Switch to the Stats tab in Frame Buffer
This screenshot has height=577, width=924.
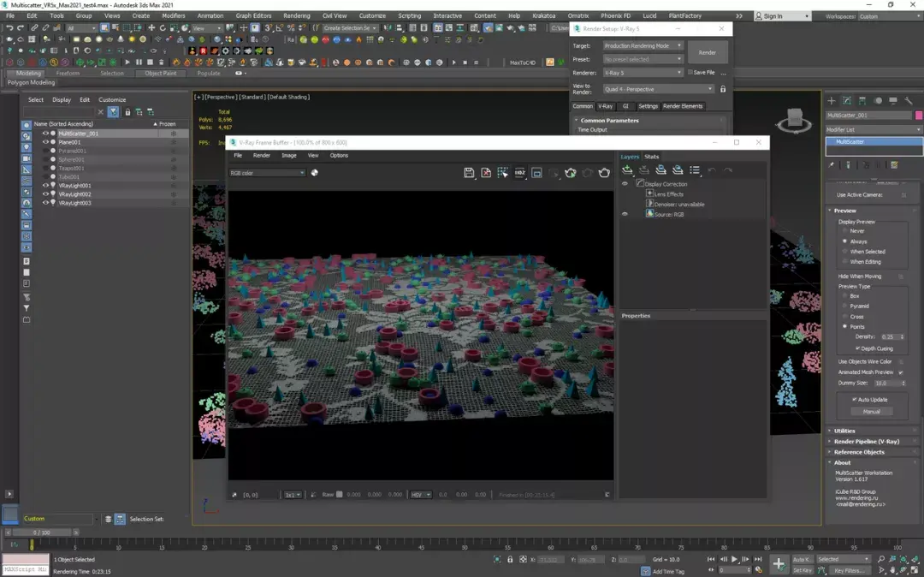[652, 157]
